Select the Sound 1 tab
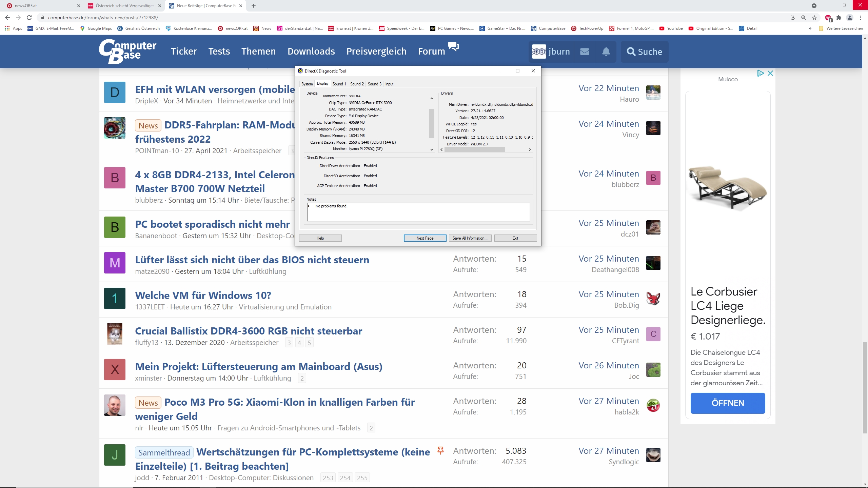868x488 pixels. pos(339,84)
